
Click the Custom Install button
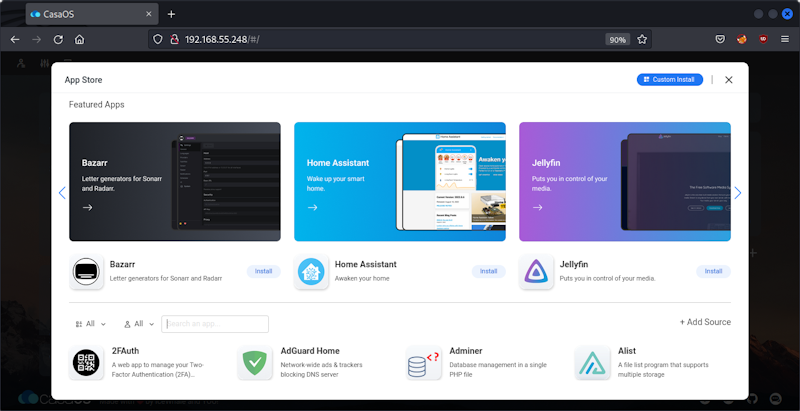(x=669, y=79)
